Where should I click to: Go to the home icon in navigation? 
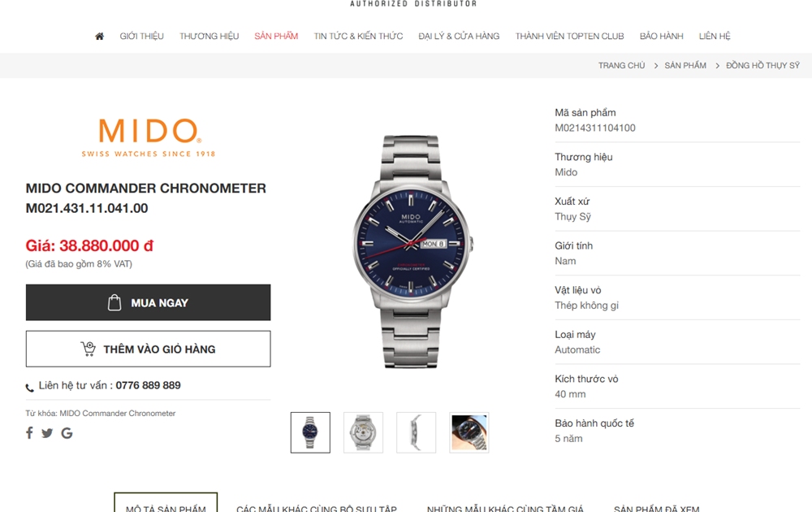(x=99, y=37)
